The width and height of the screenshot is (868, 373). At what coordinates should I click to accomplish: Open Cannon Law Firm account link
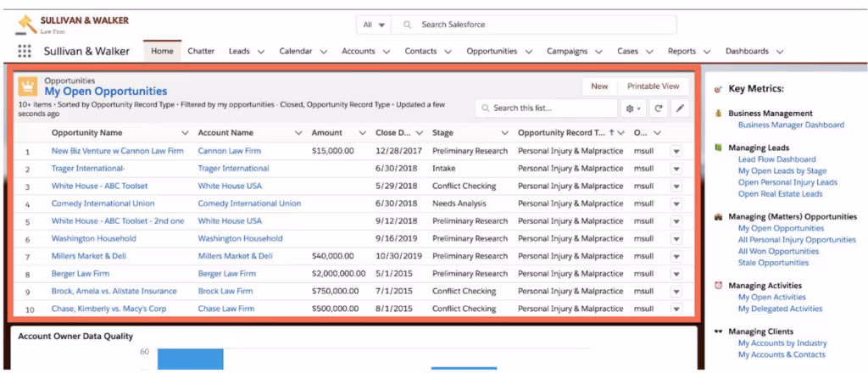[x=229, y=151]
